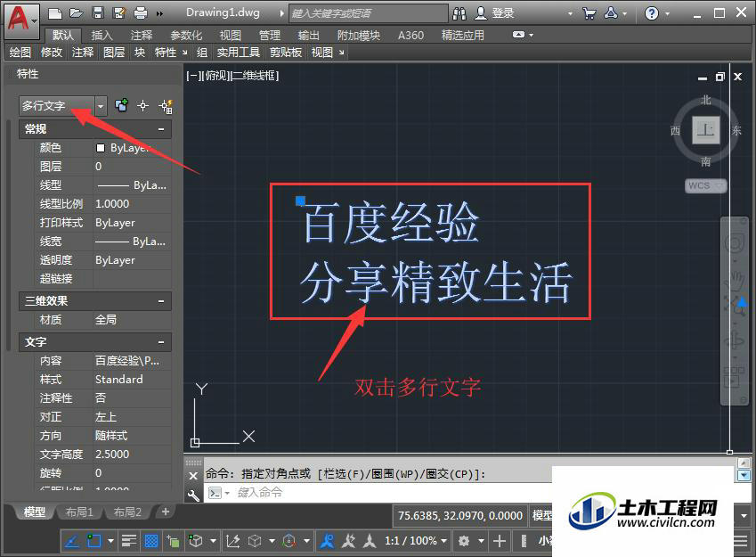Click the 图层 panel button

114,52
